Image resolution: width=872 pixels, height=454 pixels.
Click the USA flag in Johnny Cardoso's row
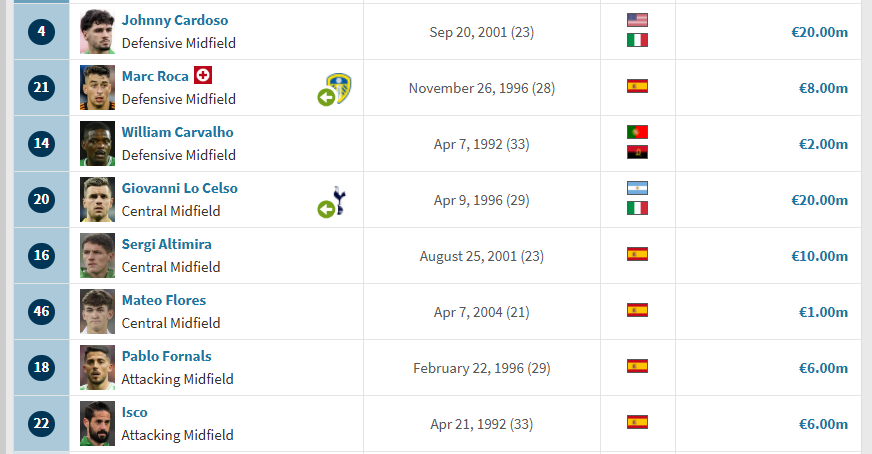pyautogui.click(x=637, y=20)
